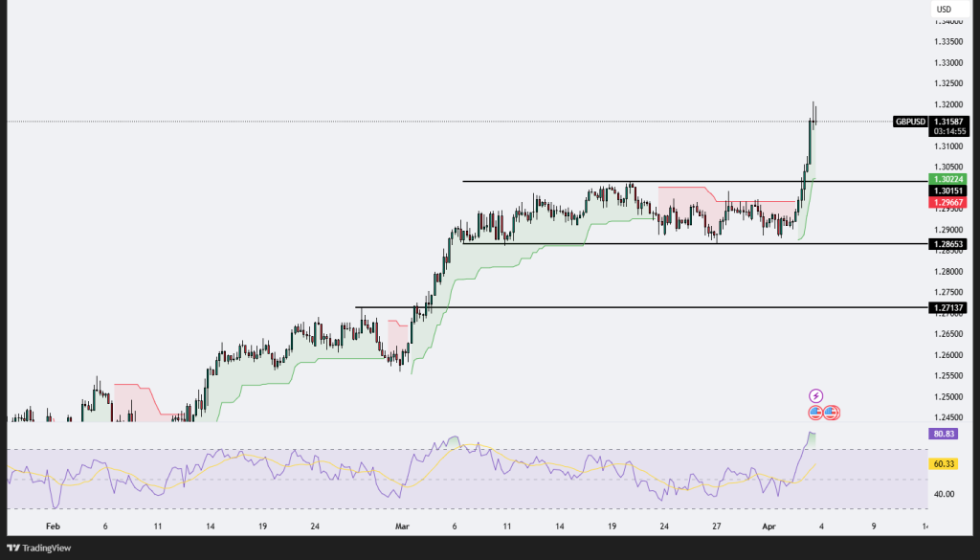Image resolution: width=980 pixels, height=560 pixels.
Task: Click the 1.25000 price scale label
Action: click(948, 397)
